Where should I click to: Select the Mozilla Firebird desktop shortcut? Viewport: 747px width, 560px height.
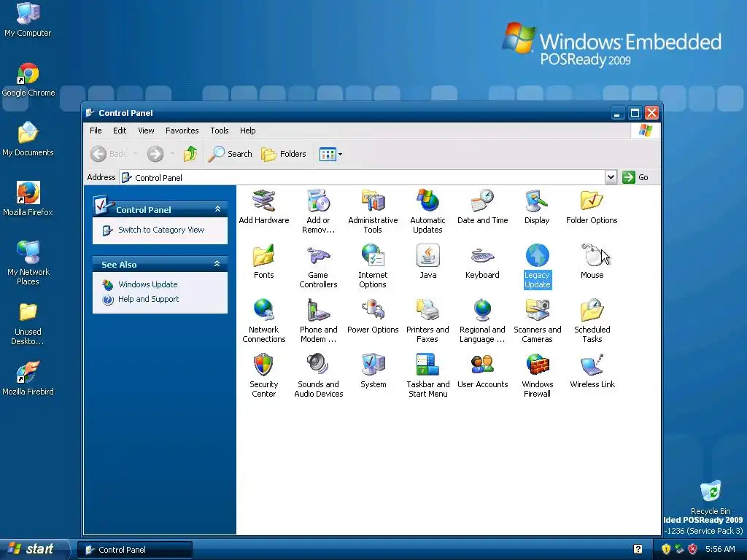coord(28,378)
